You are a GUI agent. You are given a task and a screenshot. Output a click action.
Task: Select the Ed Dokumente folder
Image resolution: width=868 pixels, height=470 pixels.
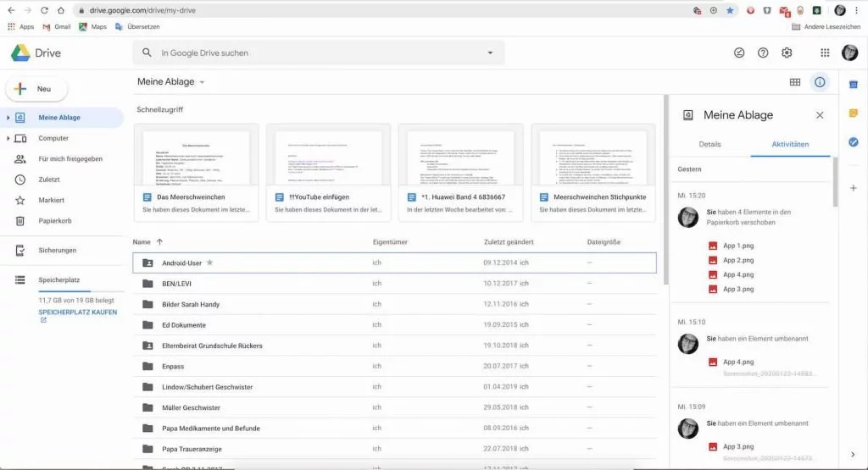tap(395, 324)
